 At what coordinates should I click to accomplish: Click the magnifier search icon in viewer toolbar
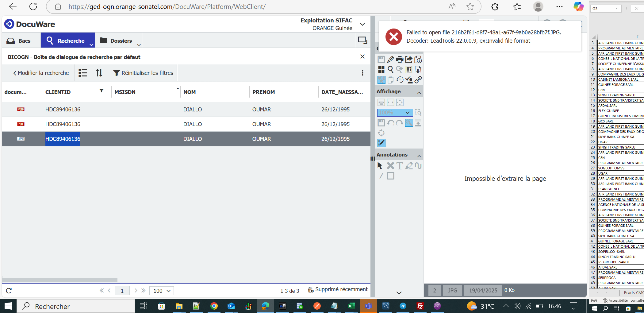pyautogui.click(x=390, y=70)
